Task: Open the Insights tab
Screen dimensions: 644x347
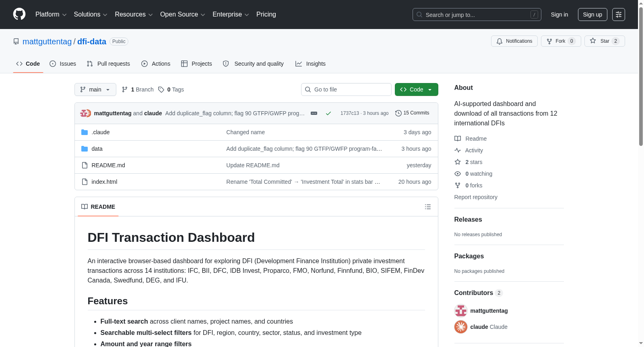Action: [310, 64]
